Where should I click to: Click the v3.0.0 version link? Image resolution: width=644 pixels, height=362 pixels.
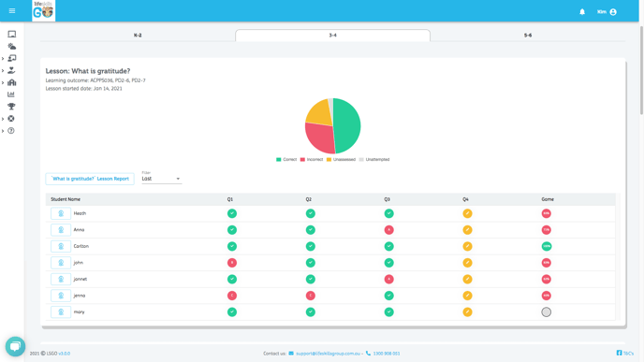tap(64, 354)
